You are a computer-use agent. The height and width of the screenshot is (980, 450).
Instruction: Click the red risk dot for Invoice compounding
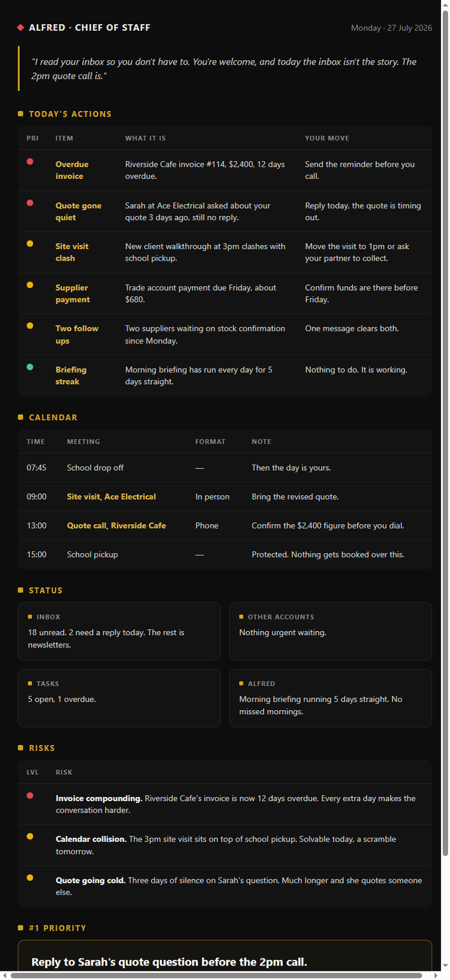[x=30, y=795]
